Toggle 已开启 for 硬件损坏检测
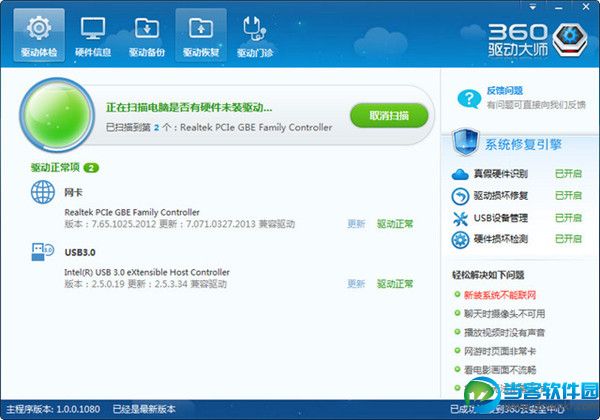Screen dimensions: 600x420 pos(568,239)
